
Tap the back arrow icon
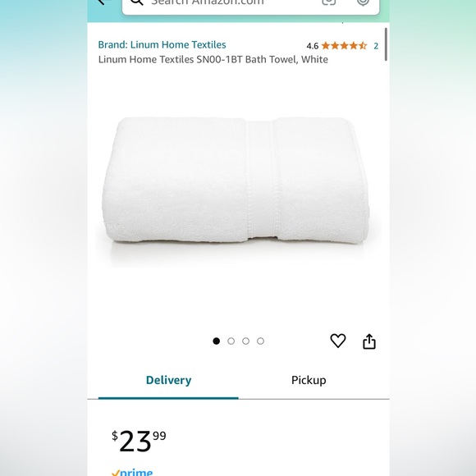(x=103, y=2)
